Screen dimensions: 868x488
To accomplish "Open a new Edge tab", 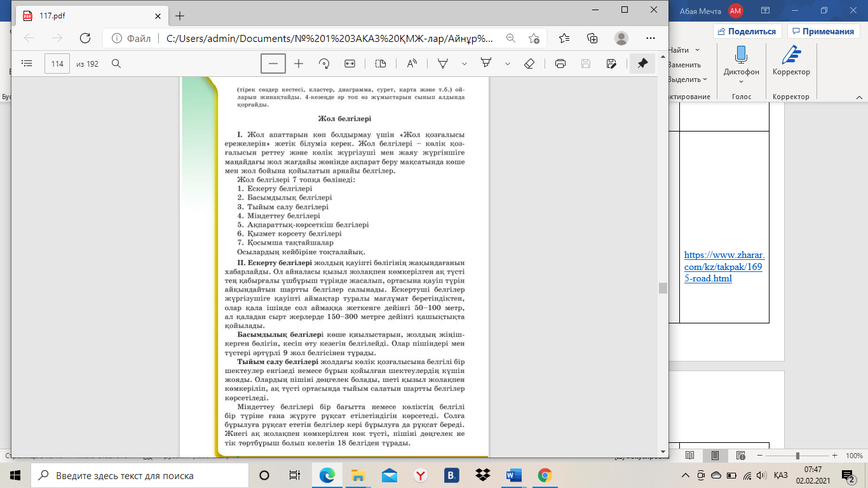I will click(180, 16).
